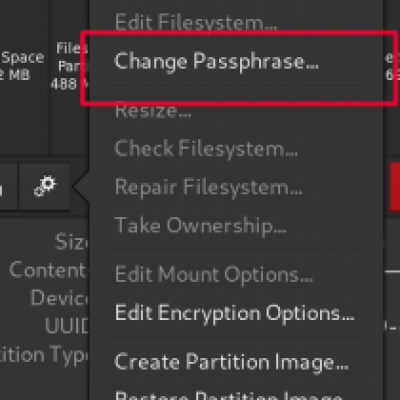Click the UUID label in volume details
The image size is (400, 400).
(67, 325)
